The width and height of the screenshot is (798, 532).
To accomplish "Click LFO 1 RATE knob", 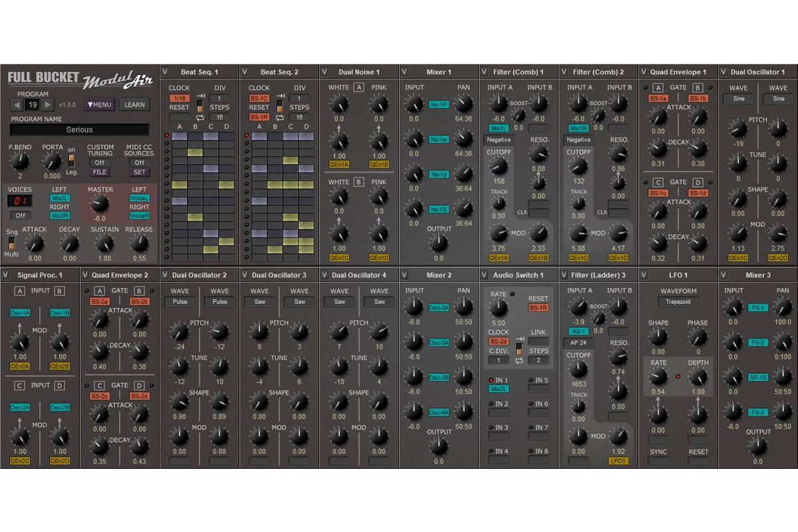I will coord(658,377).
